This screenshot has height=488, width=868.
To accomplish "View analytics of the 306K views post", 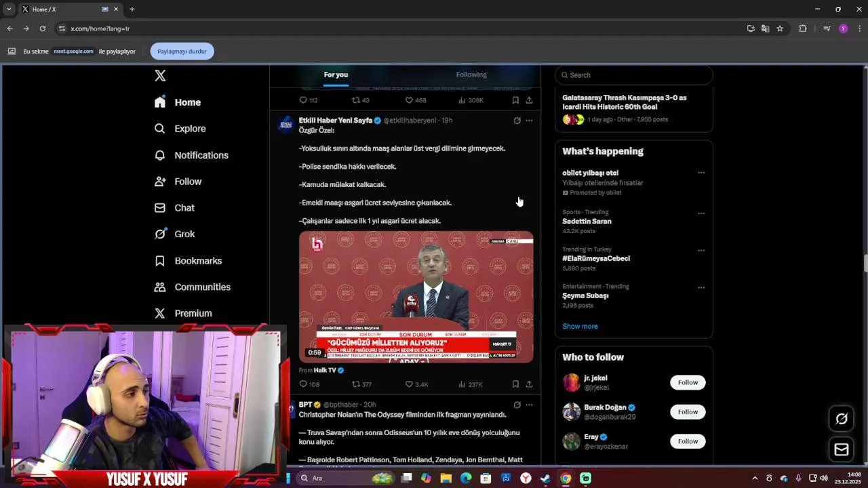I will 471,100.
